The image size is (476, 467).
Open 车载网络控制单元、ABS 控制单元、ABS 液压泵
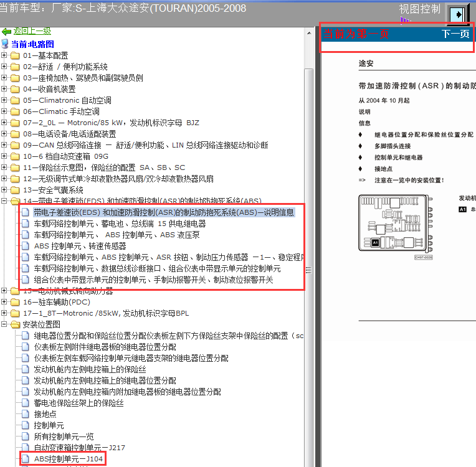[x=117, y=235]
